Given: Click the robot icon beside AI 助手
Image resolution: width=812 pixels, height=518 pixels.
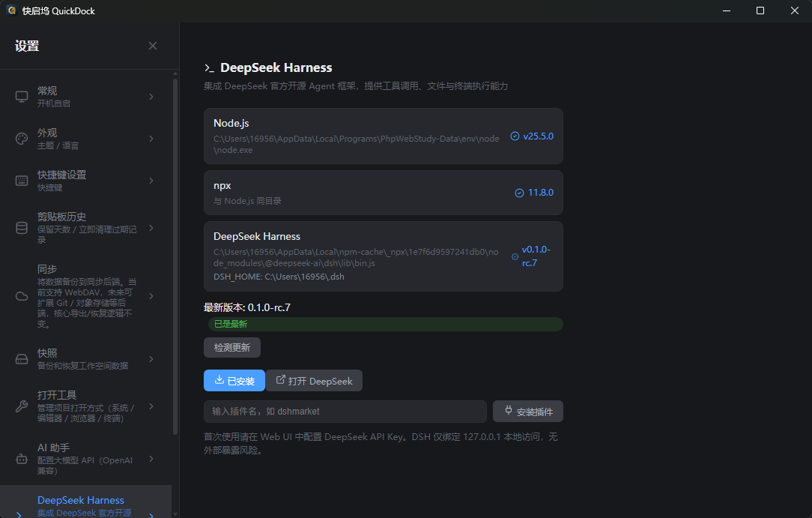Looking at the screenshot, I should (x=22, y=459).
